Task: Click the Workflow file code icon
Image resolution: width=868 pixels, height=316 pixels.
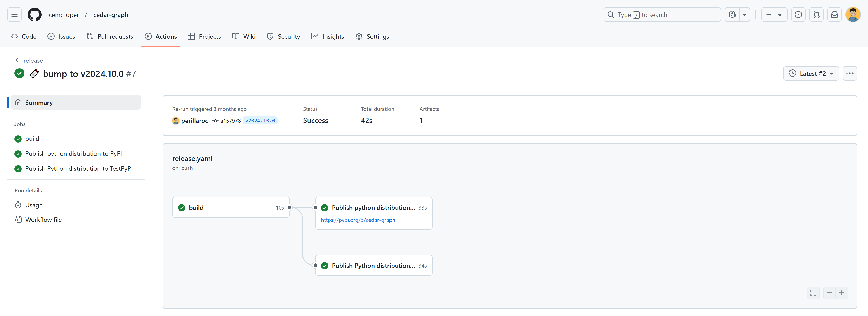Action: [18, 219]
